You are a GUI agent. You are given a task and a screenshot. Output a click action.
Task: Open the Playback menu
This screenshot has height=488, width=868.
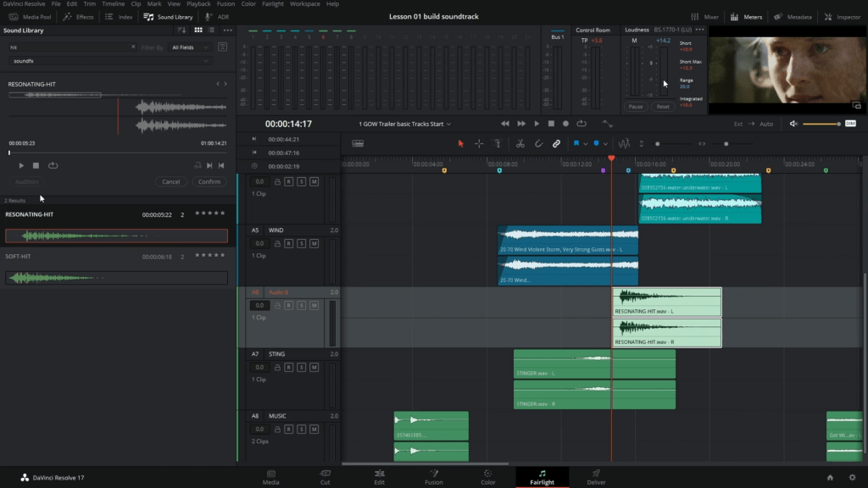click(198, 4)
